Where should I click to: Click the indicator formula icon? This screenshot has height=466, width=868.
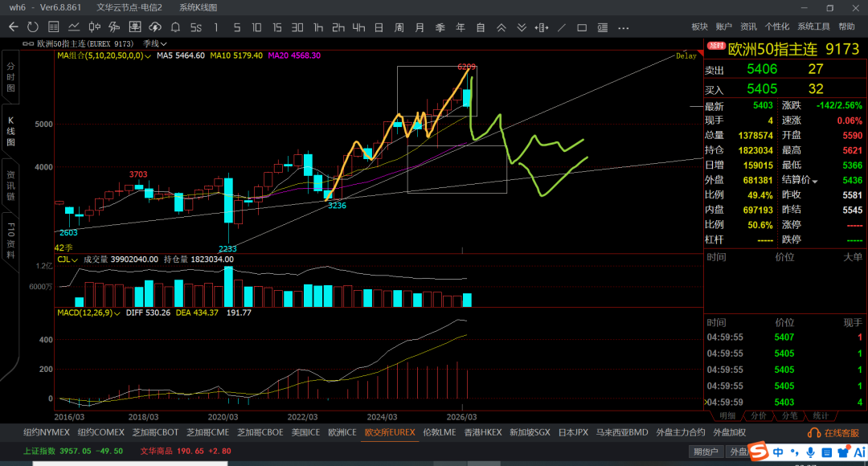(115, 27)
